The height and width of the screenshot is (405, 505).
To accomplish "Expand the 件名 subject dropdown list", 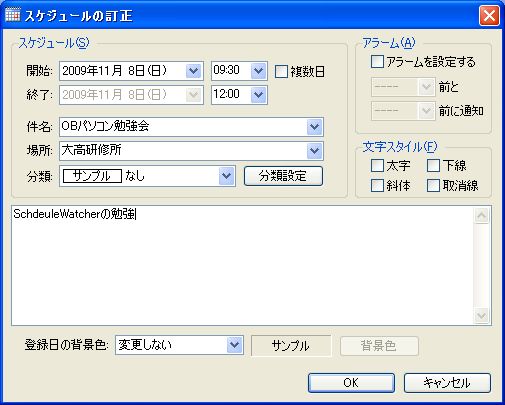I will (314, 127).
